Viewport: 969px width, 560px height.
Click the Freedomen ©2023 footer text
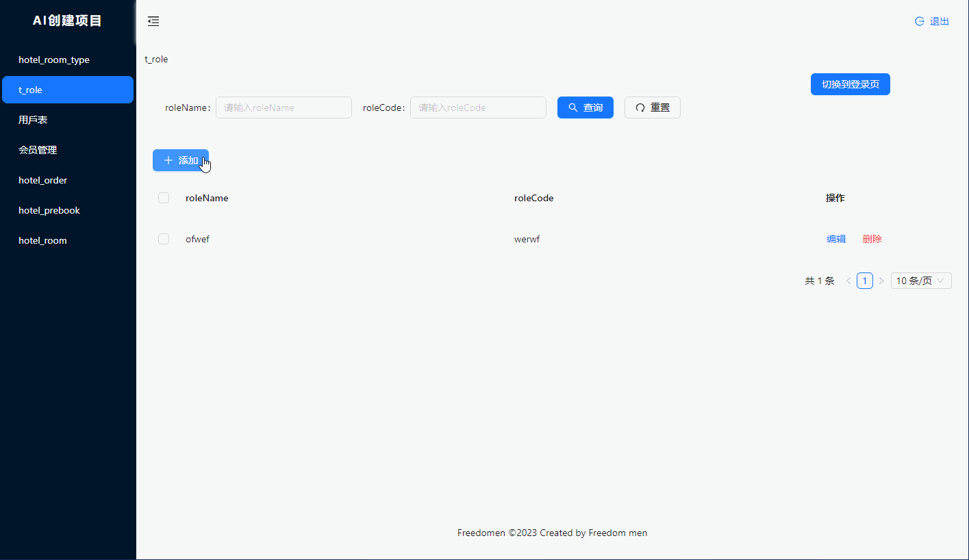point(552,533)
